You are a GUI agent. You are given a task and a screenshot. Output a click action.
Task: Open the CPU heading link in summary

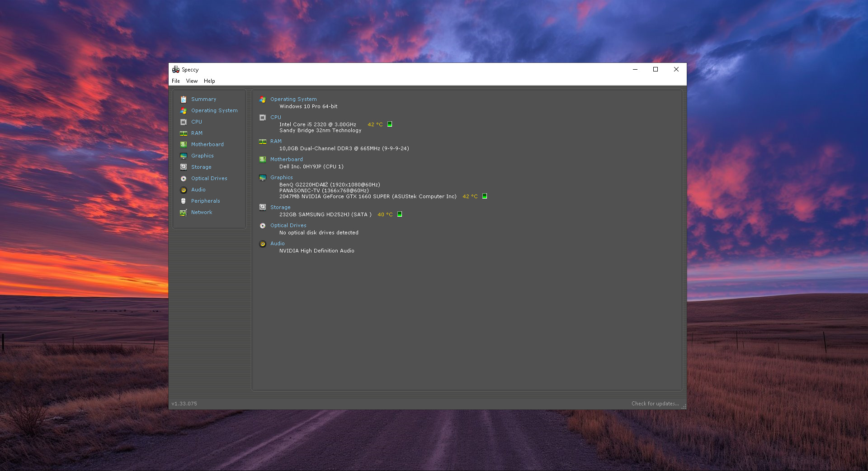coord(276,117)
